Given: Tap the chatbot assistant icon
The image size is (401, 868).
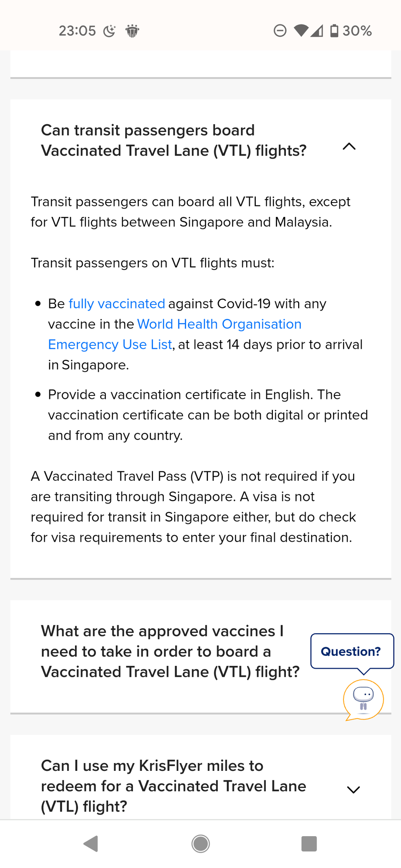Looking at the screenshot, I should 364,700.
